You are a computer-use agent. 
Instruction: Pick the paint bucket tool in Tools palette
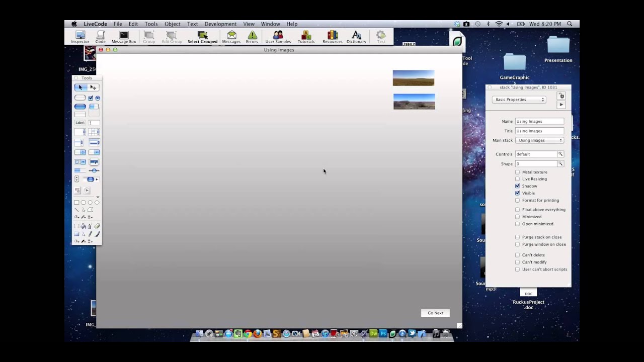pos(84,226)
